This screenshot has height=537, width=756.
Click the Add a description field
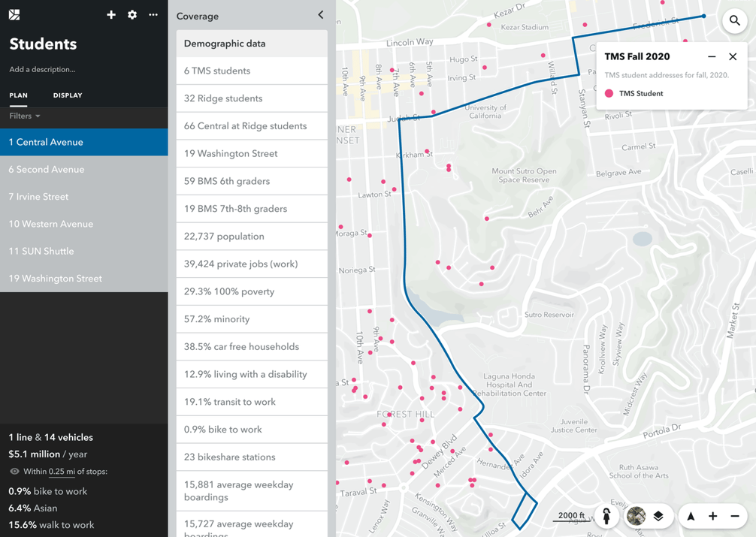coord(42,69)
